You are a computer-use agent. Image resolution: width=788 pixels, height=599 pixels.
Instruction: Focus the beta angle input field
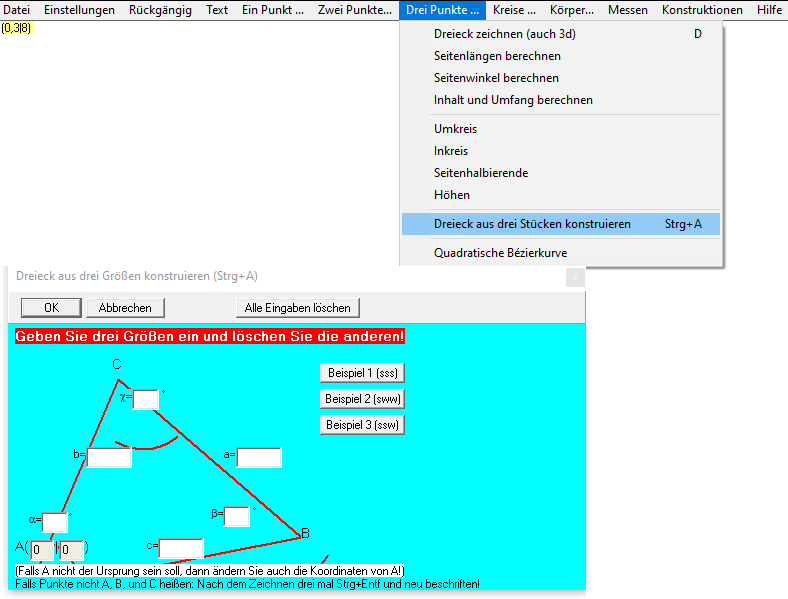click(x=237, y=516)
